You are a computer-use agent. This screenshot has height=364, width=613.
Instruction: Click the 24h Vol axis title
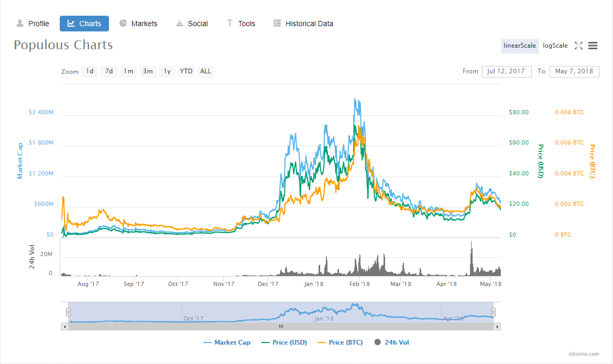pyautogui.click(x=31, y=257)
